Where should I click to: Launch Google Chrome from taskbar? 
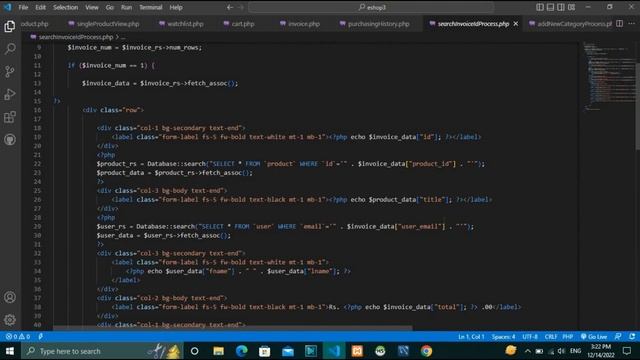[427, 351]
